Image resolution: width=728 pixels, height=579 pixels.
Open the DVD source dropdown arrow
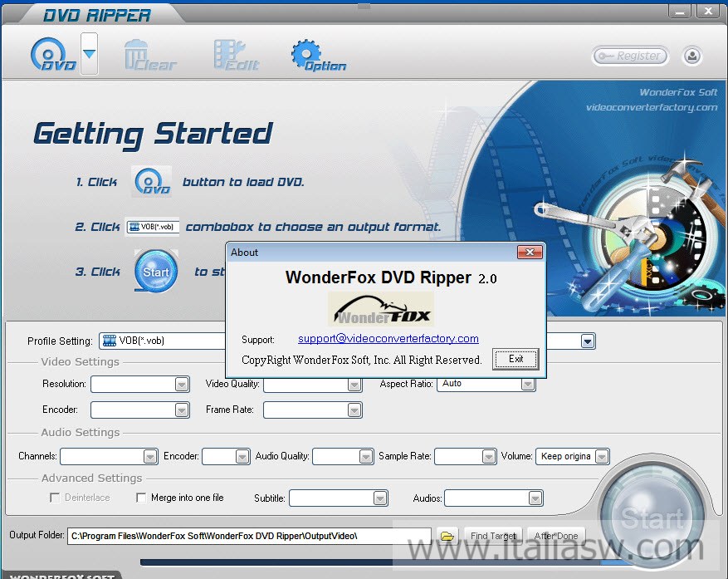click(89, 54)
